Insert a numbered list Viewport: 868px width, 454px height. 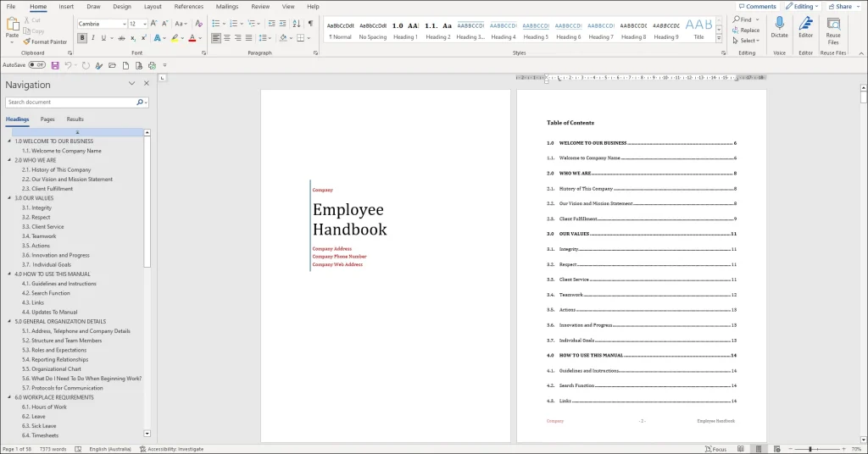234,24
